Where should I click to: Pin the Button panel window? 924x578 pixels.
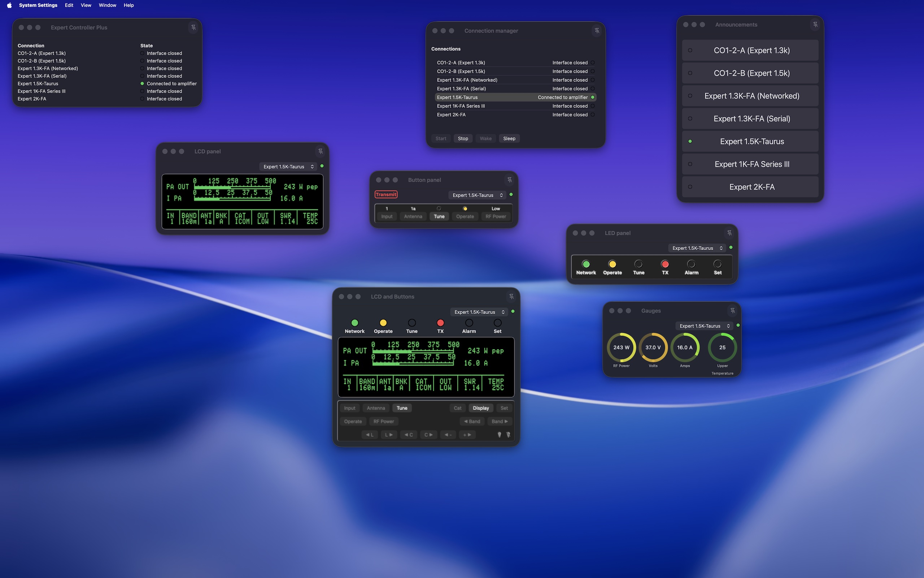[510, 180]
